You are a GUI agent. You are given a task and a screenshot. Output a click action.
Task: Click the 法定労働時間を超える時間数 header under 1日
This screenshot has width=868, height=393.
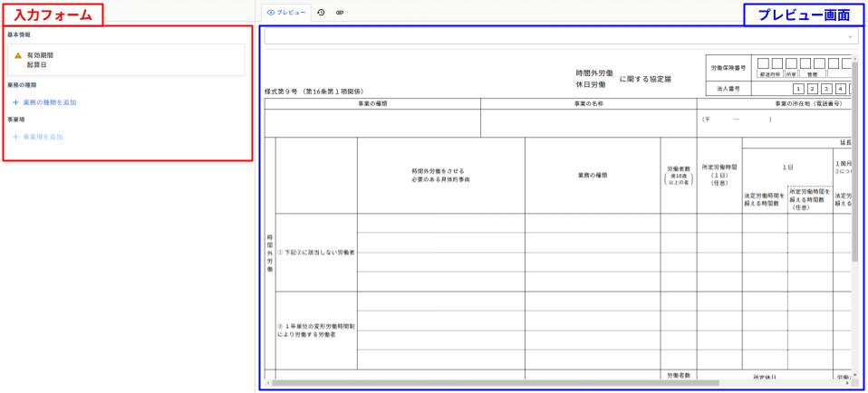click(x=765, y=199)
